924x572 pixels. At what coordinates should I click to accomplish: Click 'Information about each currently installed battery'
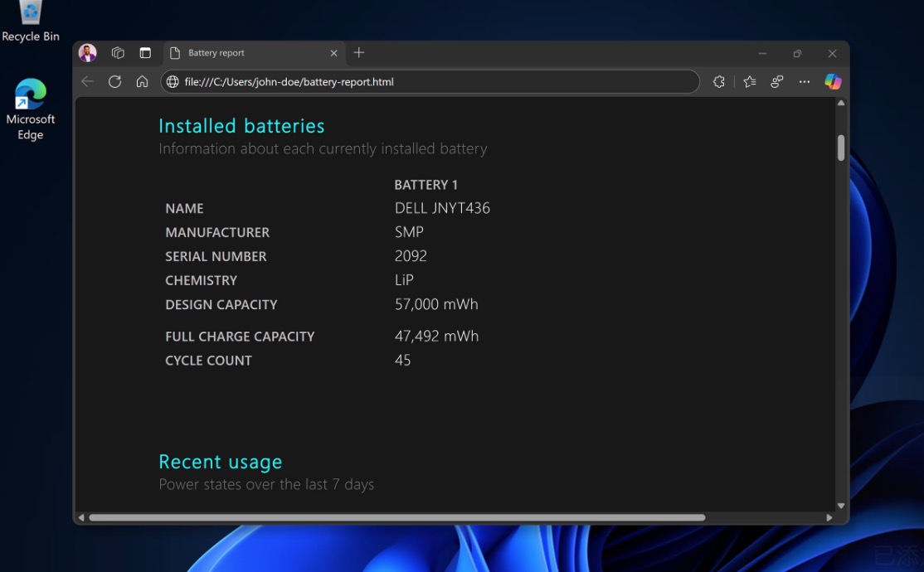323,149
